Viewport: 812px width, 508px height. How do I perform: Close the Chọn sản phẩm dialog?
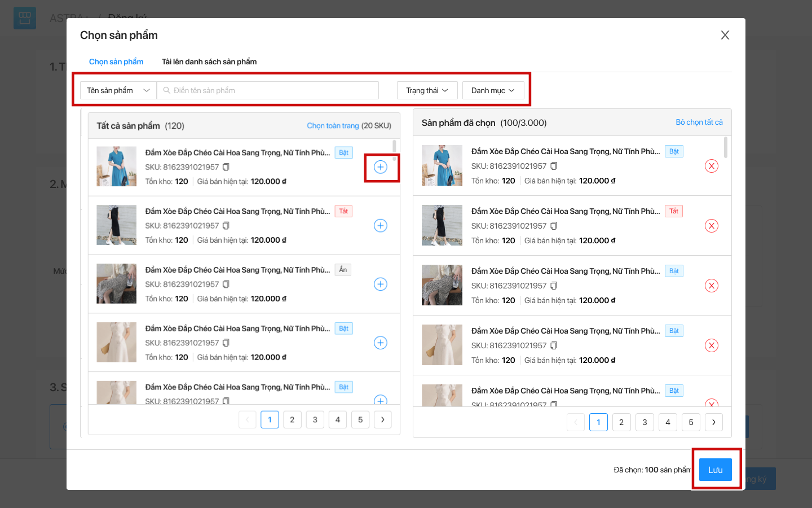tap(725, 35)
